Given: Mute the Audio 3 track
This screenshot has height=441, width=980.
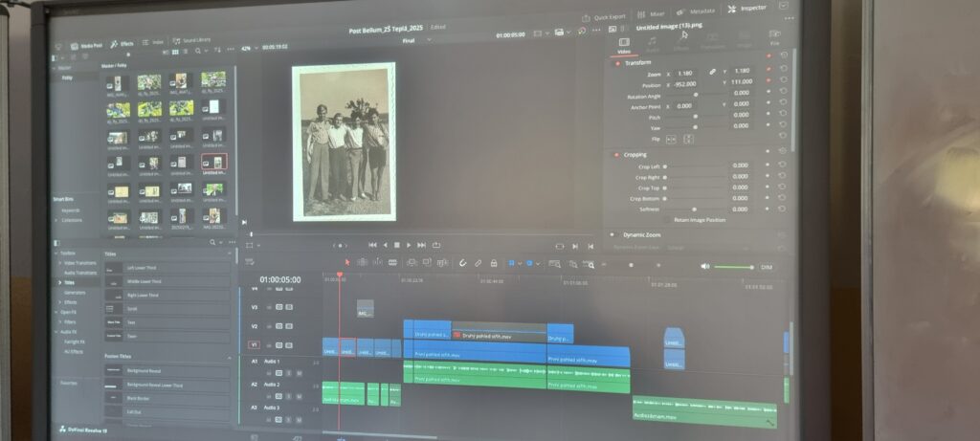Looking at the screenshot, I should click(x=299, y=419).
